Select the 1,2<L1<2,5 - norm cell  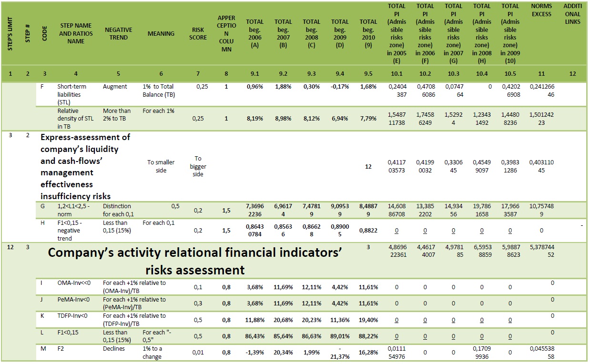77,210
